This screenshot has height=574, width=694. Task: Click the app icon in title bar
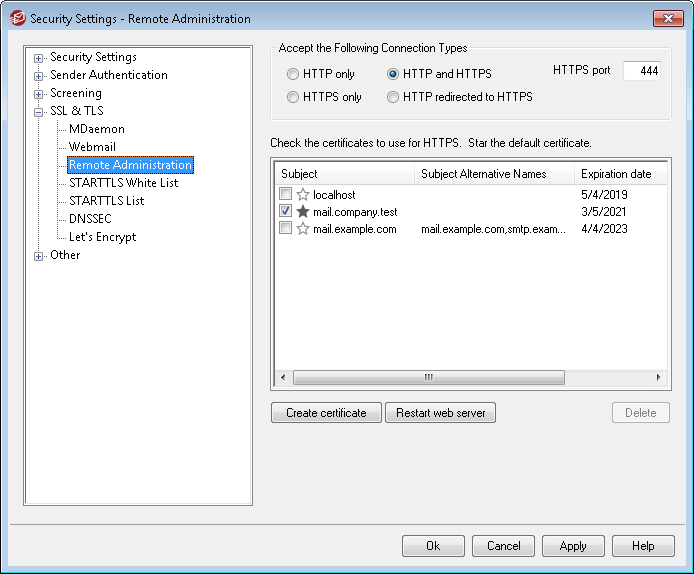[x=16, y=18]
